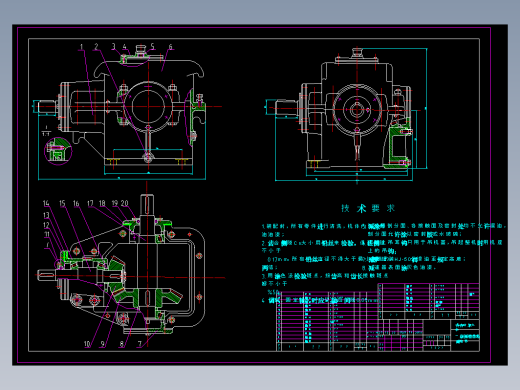Select part balloon label 13
Viewport: 520px width, 390px height.
click(x=46, y=215)
